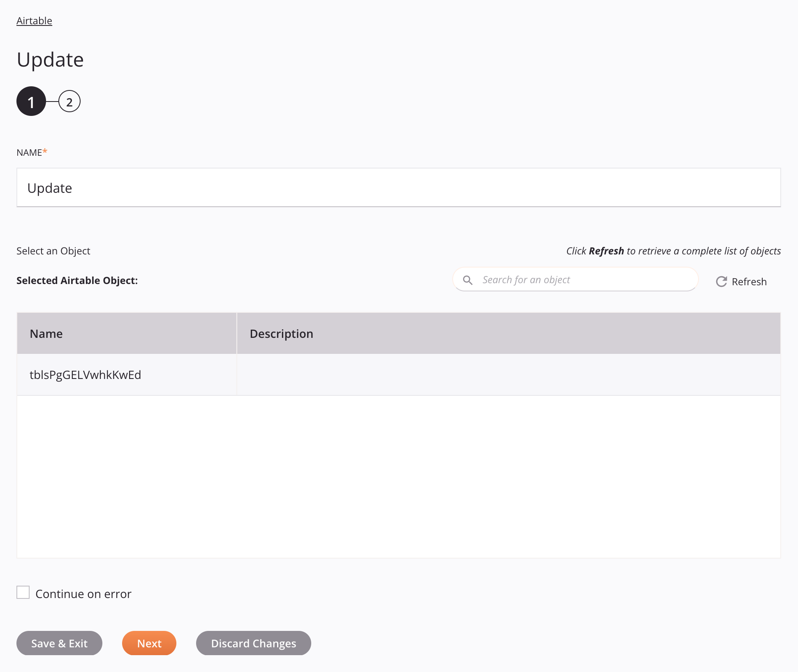Click the Refresh icon to reload objects
This screenshot has height=672, width=798.
pyautogui.click(x=722, y=281)
